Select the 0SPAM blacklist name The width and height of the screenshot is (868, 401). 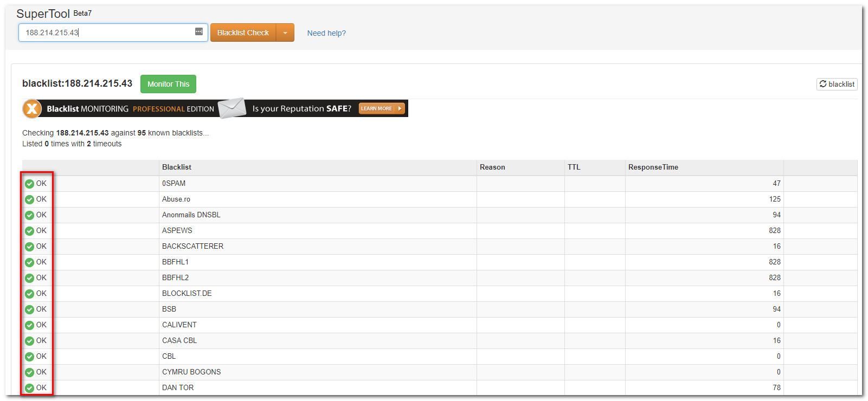click(173, 183)
